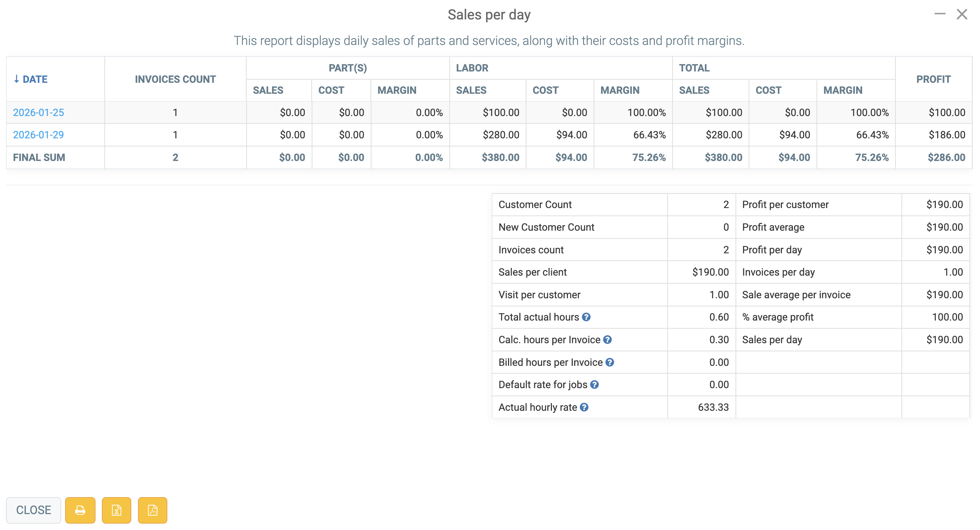Image resolution: width=980 pixels, height=530 pixels.
Task: Click the PROFIT column header
Action: 934,79
